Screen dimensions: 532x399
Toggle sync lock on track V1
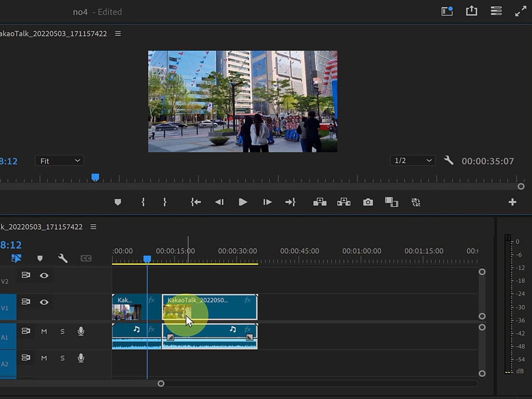point(26,301)
